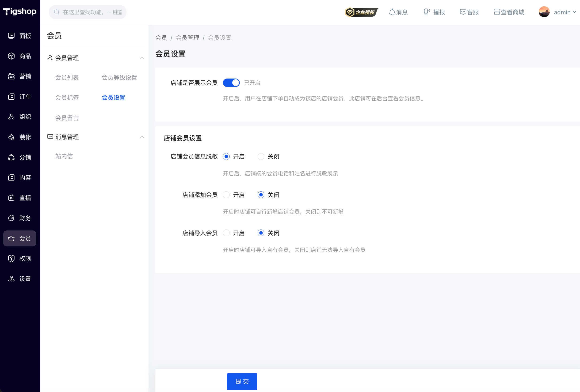Go to 会员留言
Image resolution: width=580 pixels, height=392 pixels.
[x=67, y=118]
